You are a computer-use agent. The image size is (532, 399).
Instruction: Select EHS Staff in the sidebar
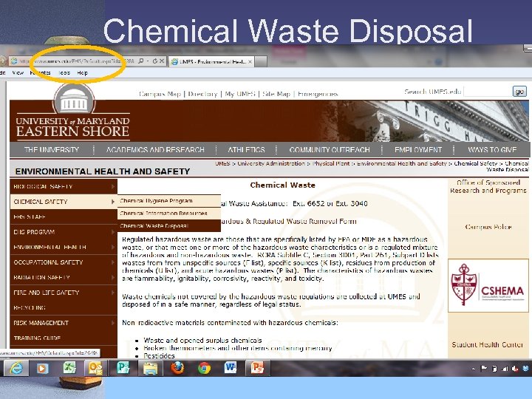[x=64, y=216]
